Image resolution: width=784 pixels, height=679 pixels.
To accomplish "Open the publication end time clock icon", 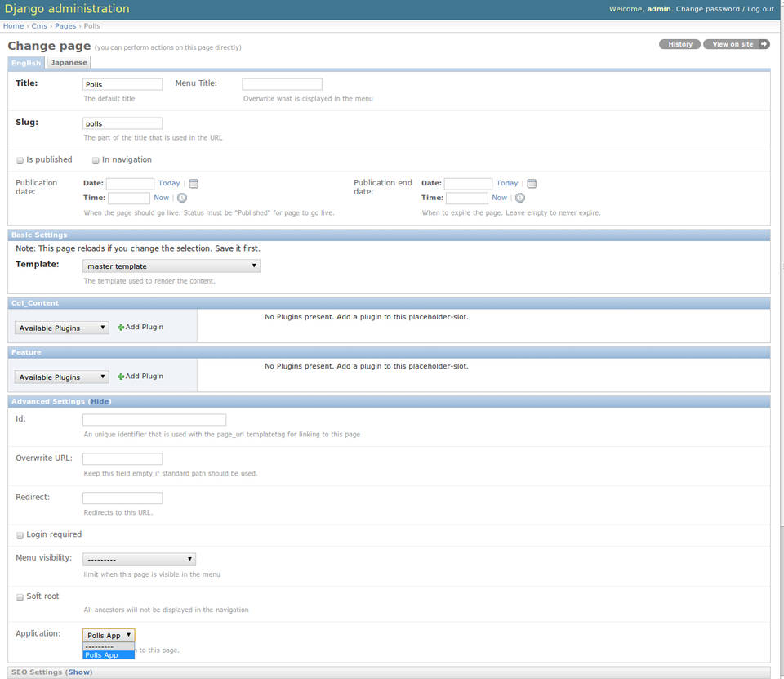I will pos(520,198).
